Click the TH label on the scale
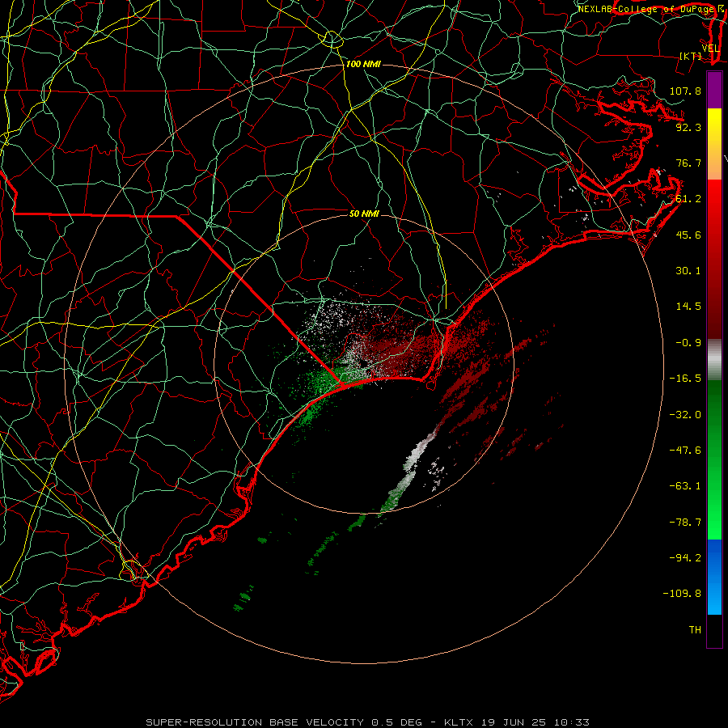The height and width of the screenshot is (728, 728). pyautogui.click(x=695, y=630)
